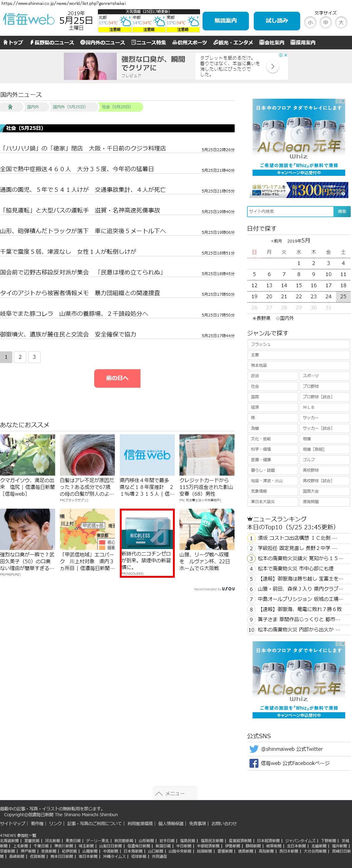Open the northern area weather forecast
The height and width of the screenshot is (868, 352).
[115, 23]
